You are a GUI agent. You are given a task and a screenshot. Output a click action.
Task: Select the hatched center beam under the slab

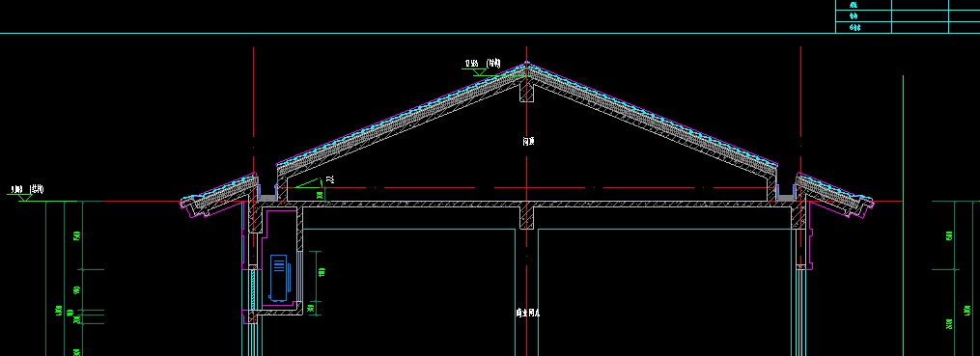[527, 217]
